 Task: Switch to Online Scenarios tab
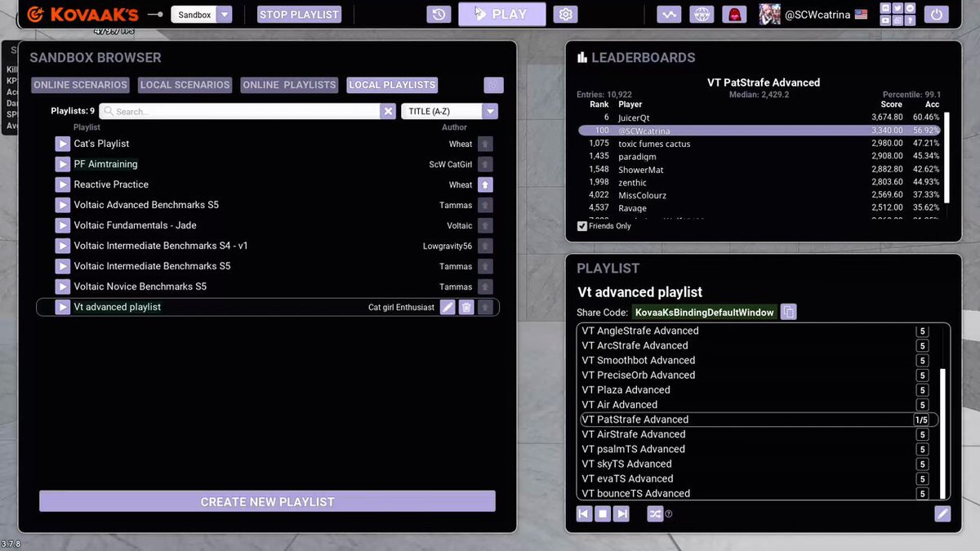pos(80,85)
